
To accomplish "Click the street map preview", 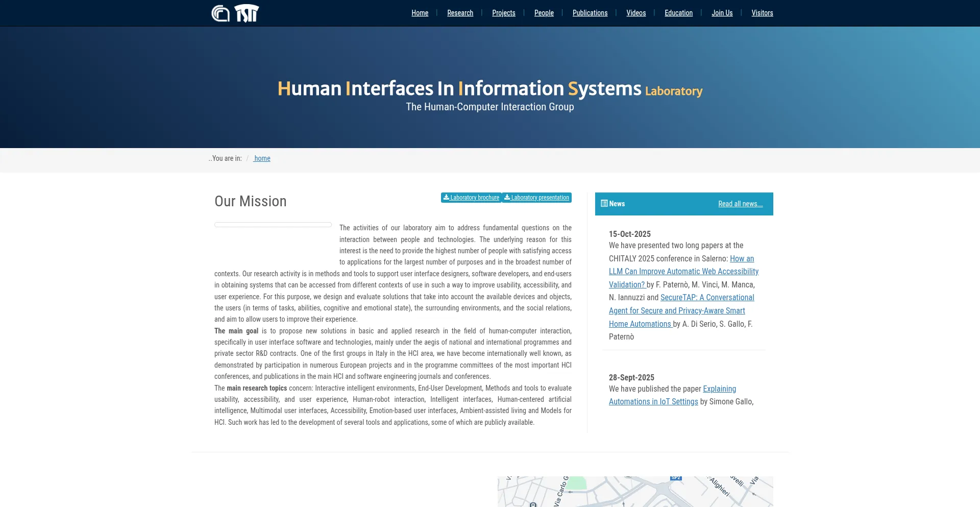I will click(635, 492).
